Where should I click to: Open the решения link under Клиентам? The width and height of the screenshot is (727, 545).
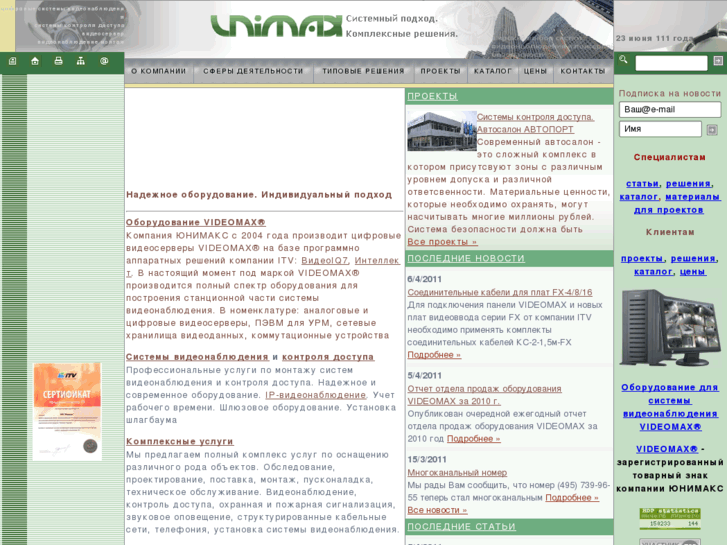point(693,258)
